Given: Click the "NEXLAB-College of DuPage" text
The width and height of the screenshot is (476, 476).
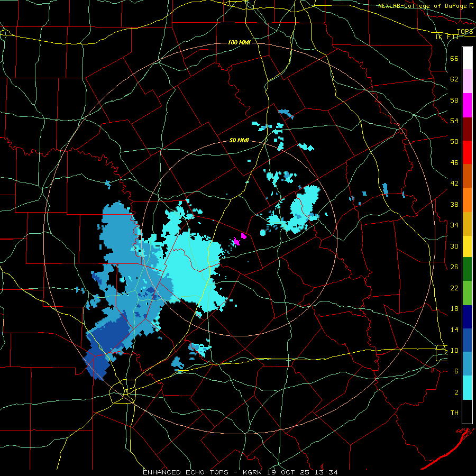Looking at the screenshot, I should point(423,6).
